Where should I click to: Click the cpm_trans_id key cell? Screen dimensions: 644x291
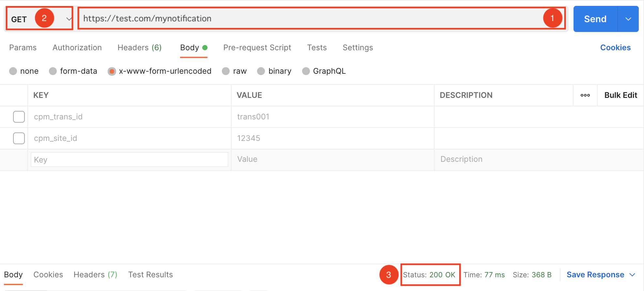130,117
